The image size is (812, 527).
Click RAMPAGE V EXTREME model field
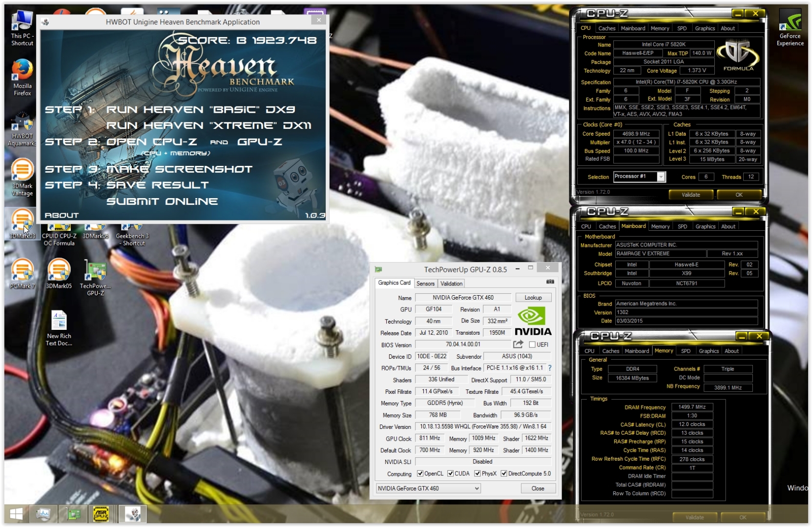pyautogui.click(x=660, y=254)
